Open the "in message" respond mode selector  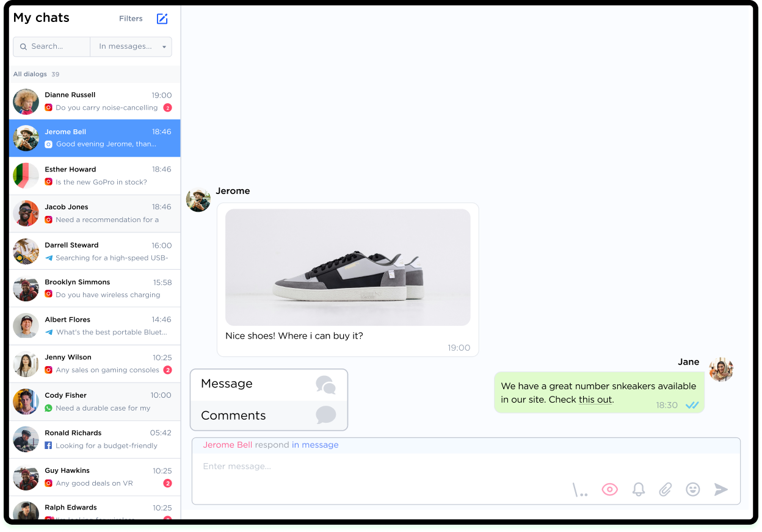[x=315, y=445]
